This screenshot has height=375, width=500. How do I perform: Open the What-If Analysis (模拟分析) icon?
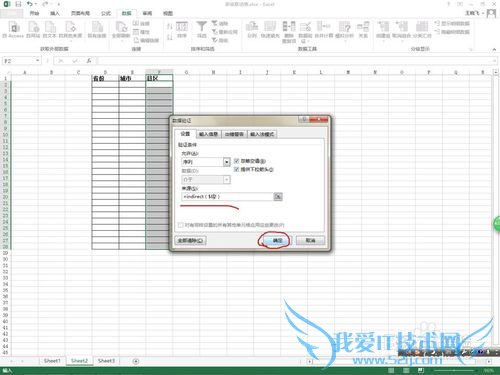pyautogui.click(x=344, y=30)
